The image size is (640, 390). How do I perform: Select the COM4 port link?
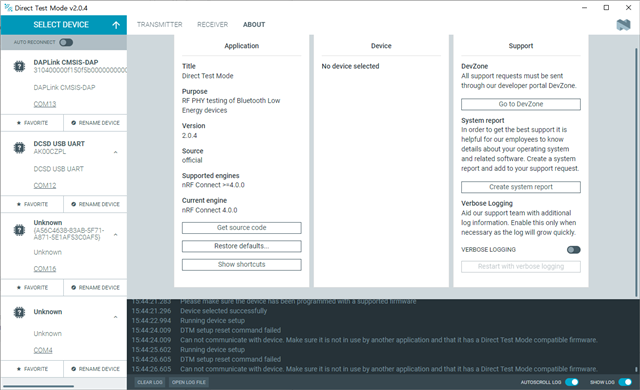[x=43, y=350]
